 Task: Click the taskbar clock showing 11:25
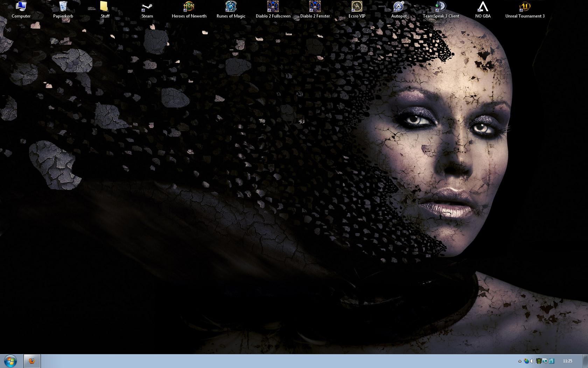[x=567, y=361]
